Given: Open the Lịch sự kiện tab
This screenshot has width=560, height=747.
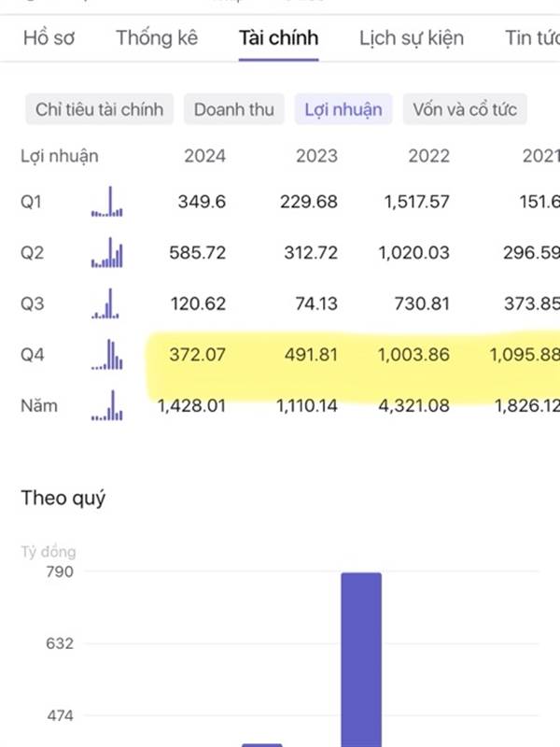Looking at the screenshot, I should (x=412, y=38).
